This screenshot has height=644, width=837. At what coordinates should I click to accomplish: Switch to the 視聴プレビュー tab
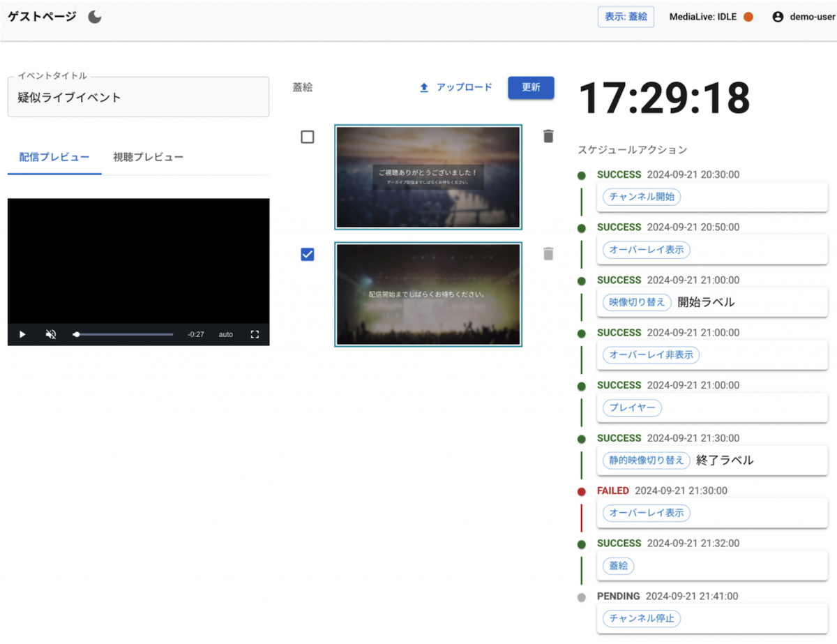pyautogui.click(x=148, y=157)
